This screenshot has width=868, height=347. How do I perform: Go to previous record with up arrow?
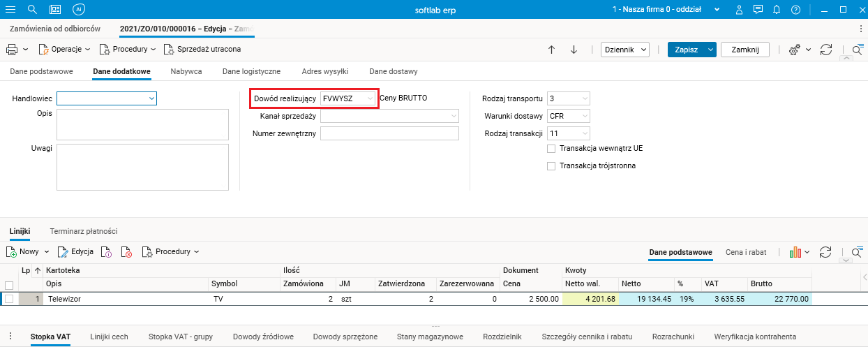(551, 50)
